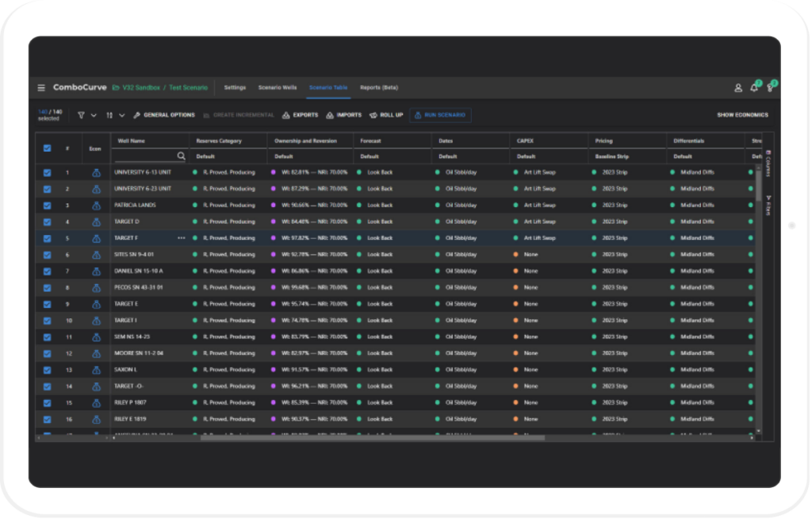The height and width of the screenshot is (519, 812).
Task: Click the Econ icon for TARGET E
Action: click(96, 305)
